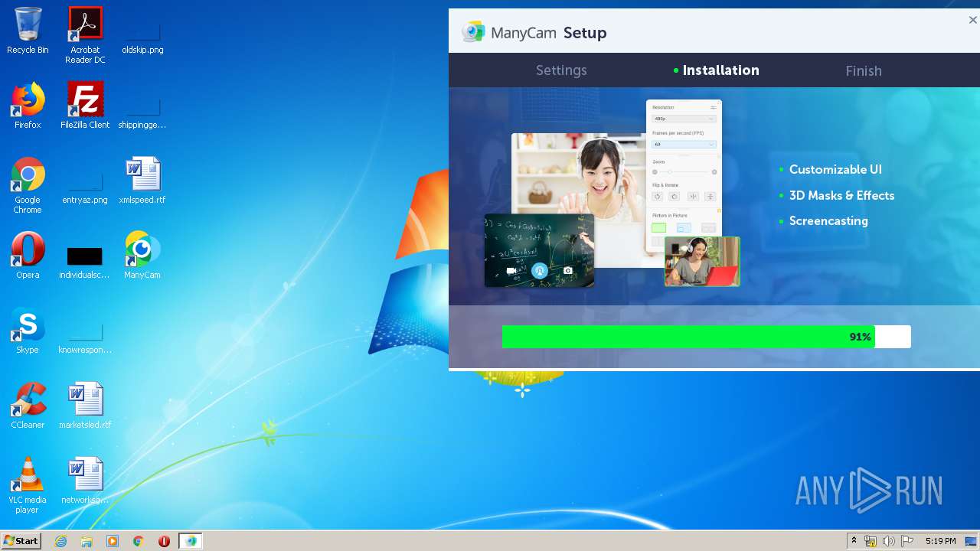Click the Customizable UI feature text
Viewport: 980px width, 551px height.
835,169
